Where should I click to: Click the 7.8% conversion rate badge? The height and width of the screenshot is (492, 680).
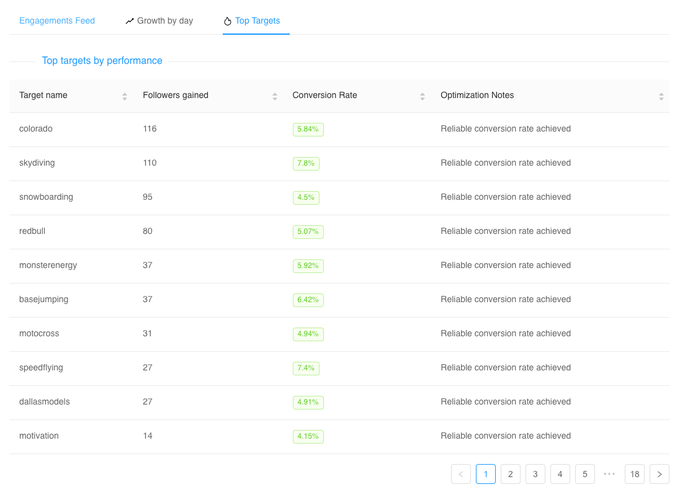pyautogui.click(x=306, y=164)
